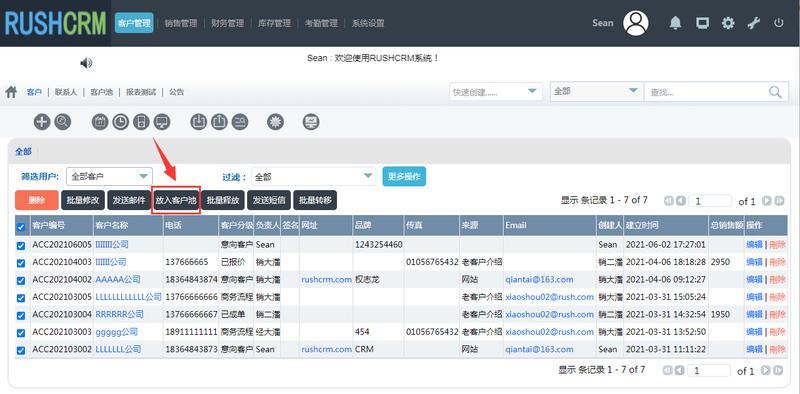Click the 发送短信 button
800x394 pixels.
(x=269, y=200)
